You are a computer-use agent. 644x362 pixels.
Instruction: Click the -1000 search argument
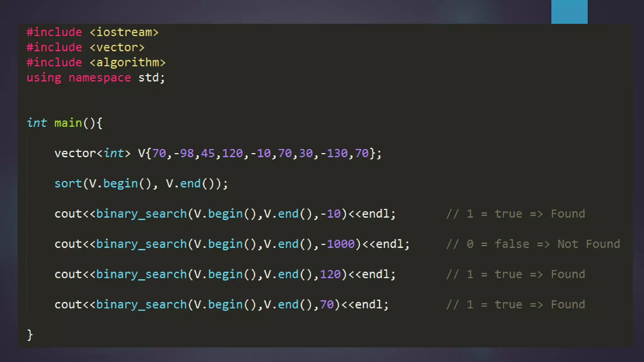tap(337, 244)
